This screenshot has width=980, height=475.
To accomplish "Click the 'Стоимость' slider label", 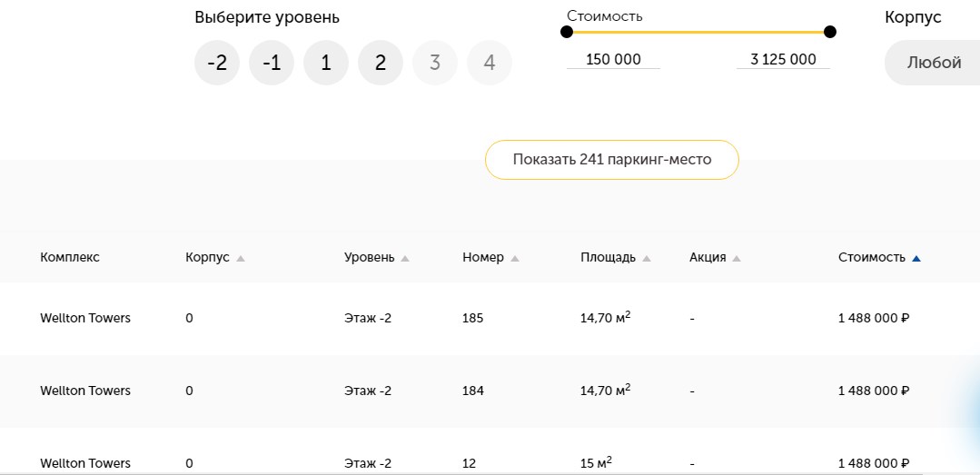I will [x=604, y=15].
